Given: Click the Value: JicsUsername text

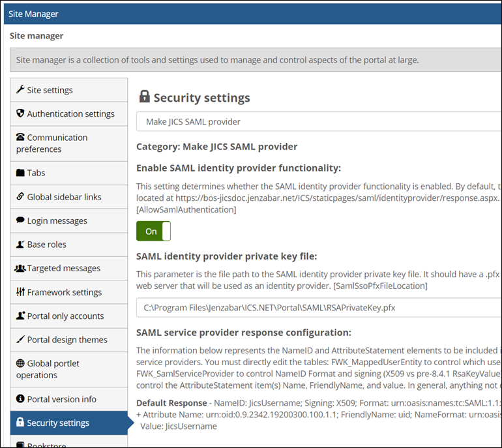Looking at the screenshot, I should pos(179,426).
